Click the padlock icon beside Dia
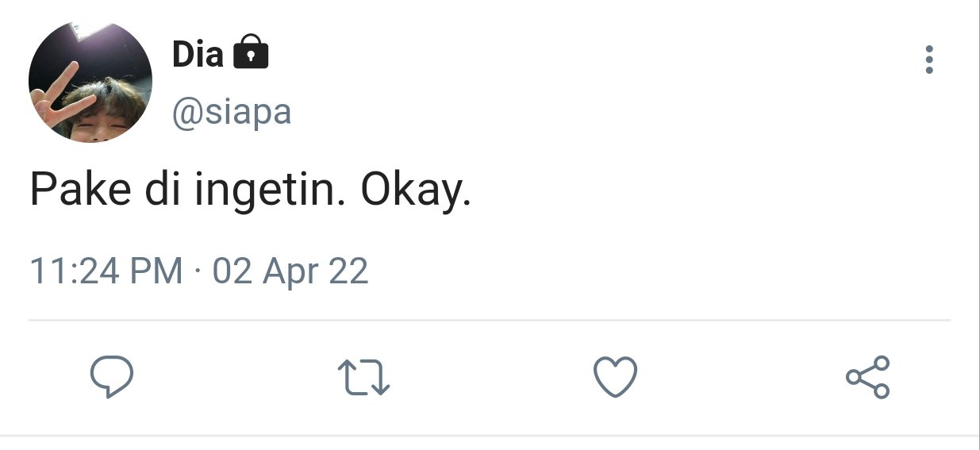 click(251, 53)
